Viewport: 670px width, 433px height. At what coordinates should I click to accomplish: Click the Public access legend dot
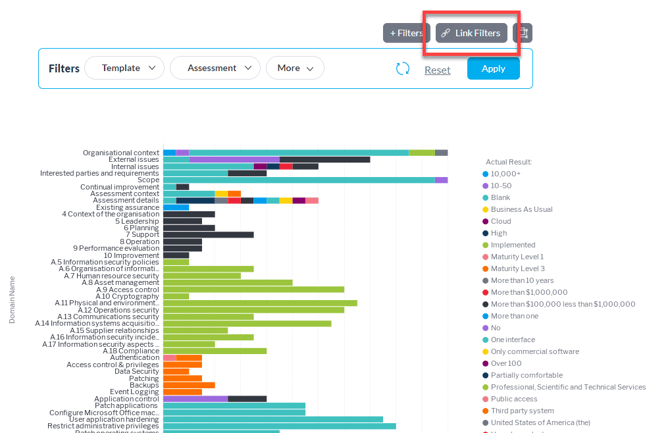coord(485,399)
